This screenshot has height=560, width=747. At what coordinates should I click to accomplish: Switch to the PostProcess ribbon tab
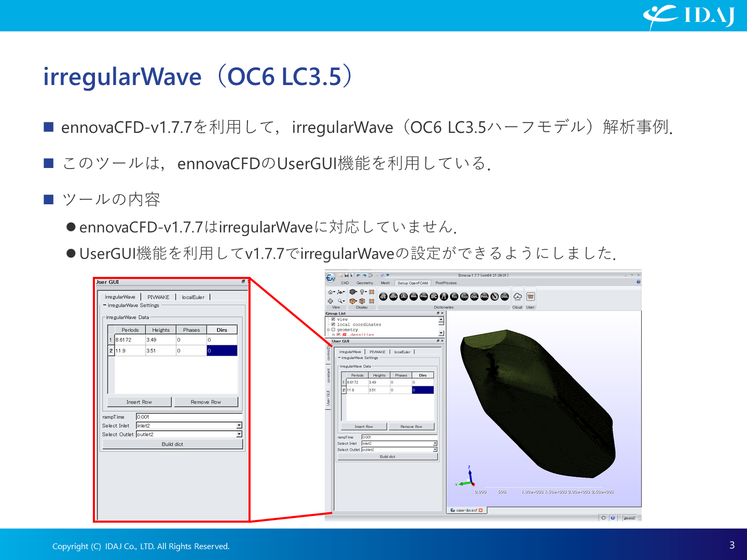446,283
